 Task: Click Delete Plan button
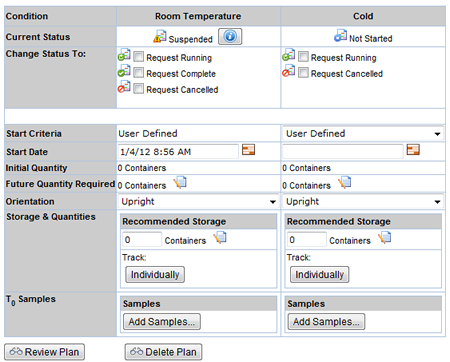(163, 352)
